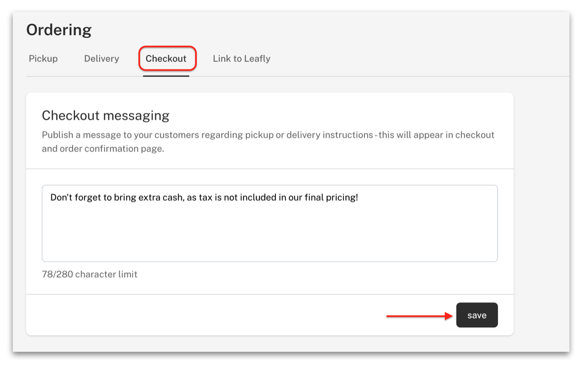Click the 78/280 character limit counter
Image resolution: width=588 pixels, height=367 pixels.
[89, 274]
